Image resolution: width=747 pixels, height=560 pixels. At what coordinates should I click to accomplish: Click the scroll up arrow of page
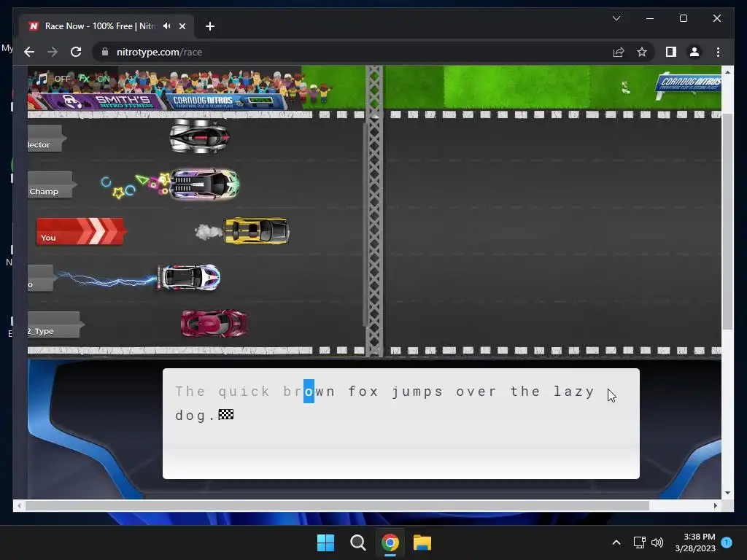point(727,72)
